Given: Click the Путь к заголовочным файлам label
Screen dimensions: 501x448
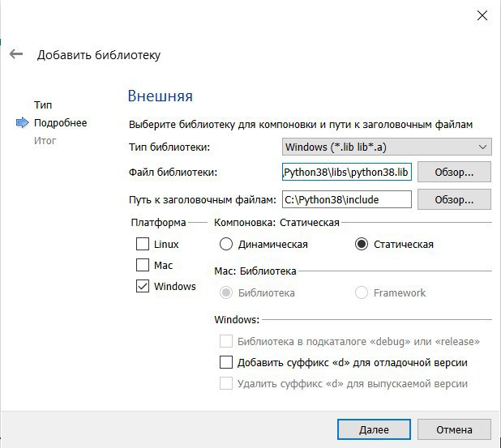Looking at the screenshot, I should coord(202,199).
